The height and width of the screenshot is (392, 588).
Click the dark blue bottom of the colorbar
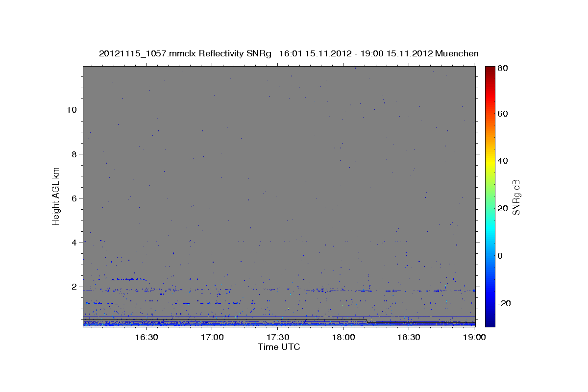pos(490,323)
